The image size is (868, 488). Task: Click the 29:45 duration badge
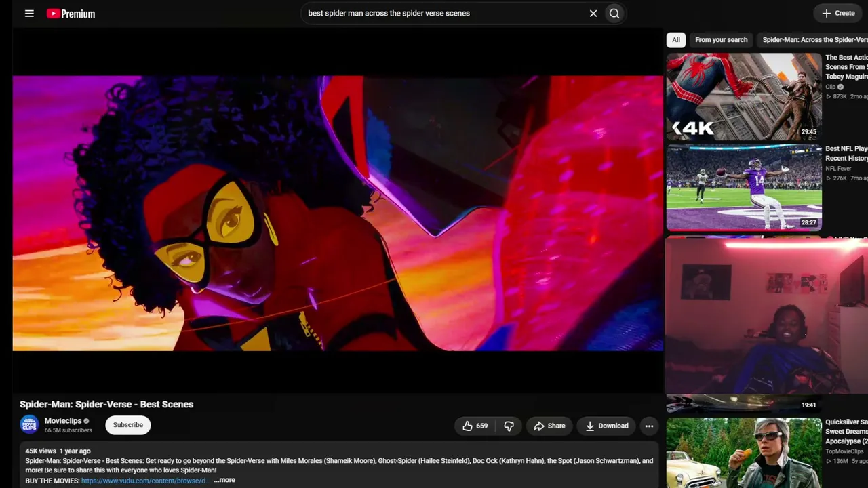click(x=808, y=132)
